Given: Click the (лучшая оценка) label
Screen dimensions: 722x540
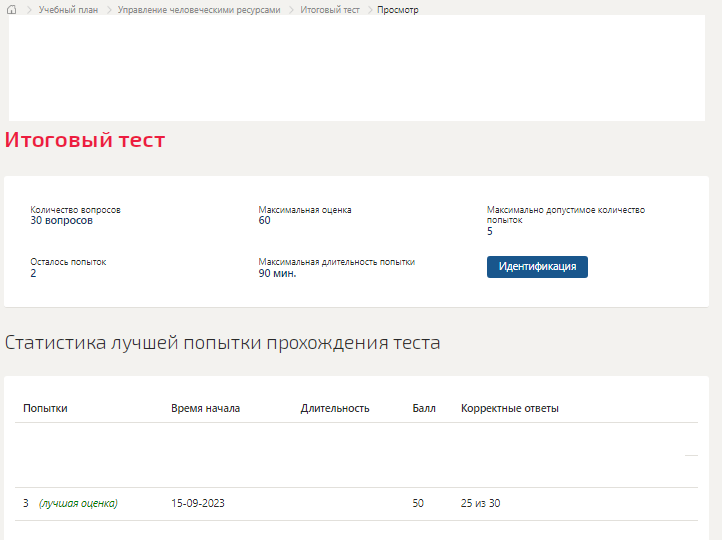Looking at the screenshot, I should tap(78, 504).
